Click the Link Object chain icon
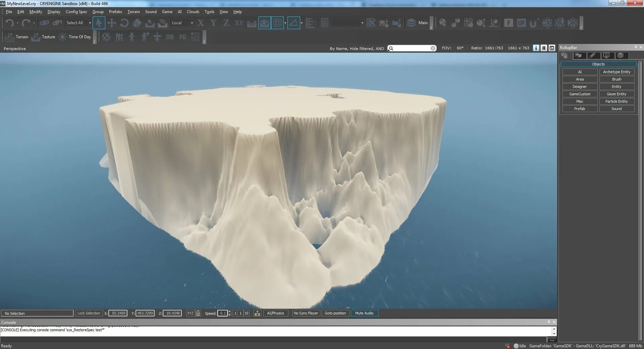644x349 pixels. [44, 23]
